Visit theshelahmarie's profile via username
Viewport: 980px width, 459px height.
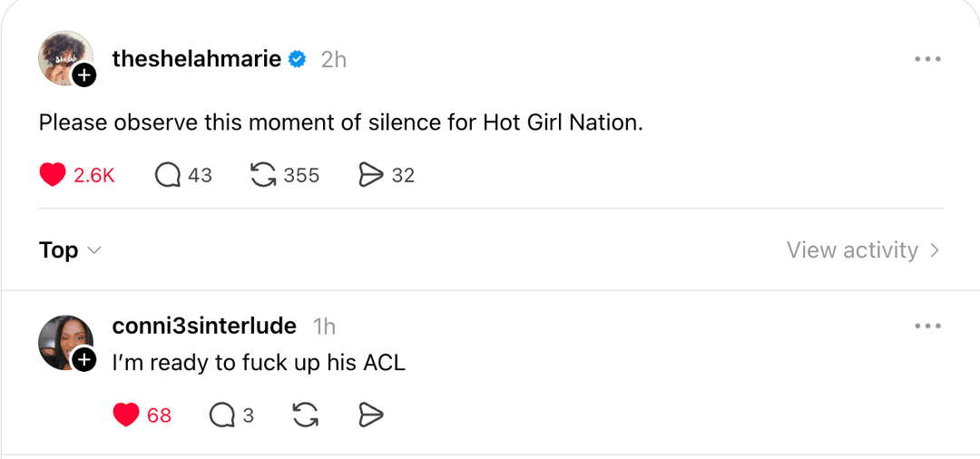[x=196, y=60]
